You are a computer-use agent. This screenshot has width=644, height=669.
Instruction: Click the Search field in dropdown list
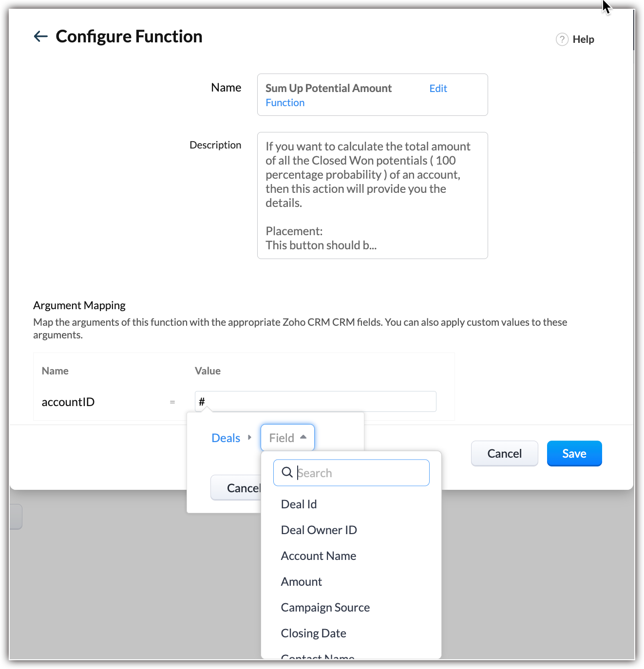[360, 473]
